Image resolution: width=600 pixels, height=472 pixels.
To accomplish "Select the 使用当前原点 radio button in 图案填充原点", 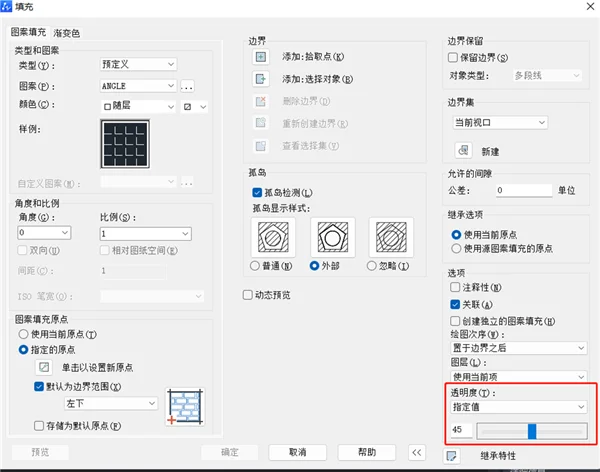I will click(23, 334).
